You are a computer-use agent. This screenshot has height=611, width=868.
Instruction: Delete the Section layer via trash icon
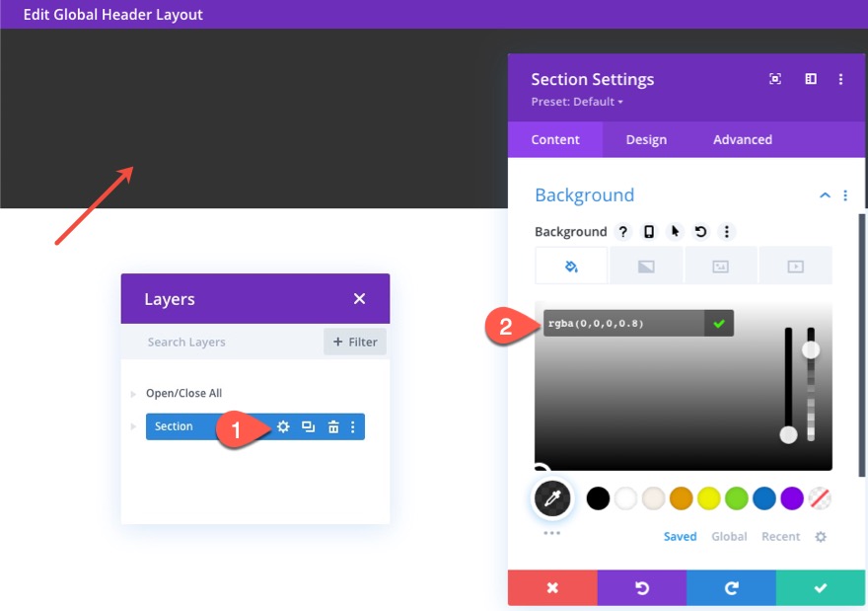[x=333, y=426]
